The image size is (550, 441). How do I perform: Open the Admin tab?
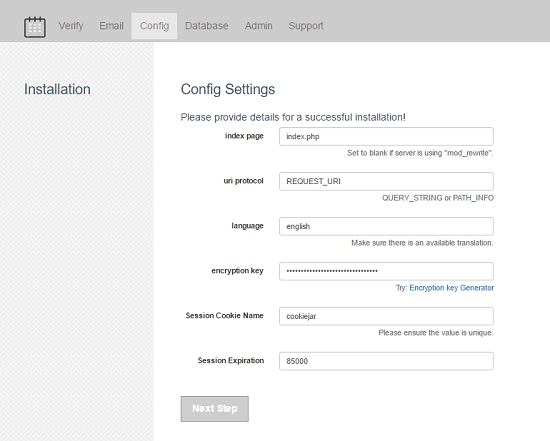click(259, 26)
